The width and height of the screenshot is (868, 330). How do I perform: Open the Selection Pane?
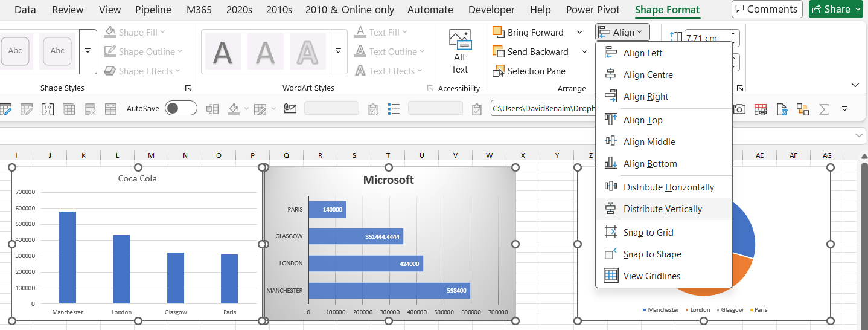[529, 71]
